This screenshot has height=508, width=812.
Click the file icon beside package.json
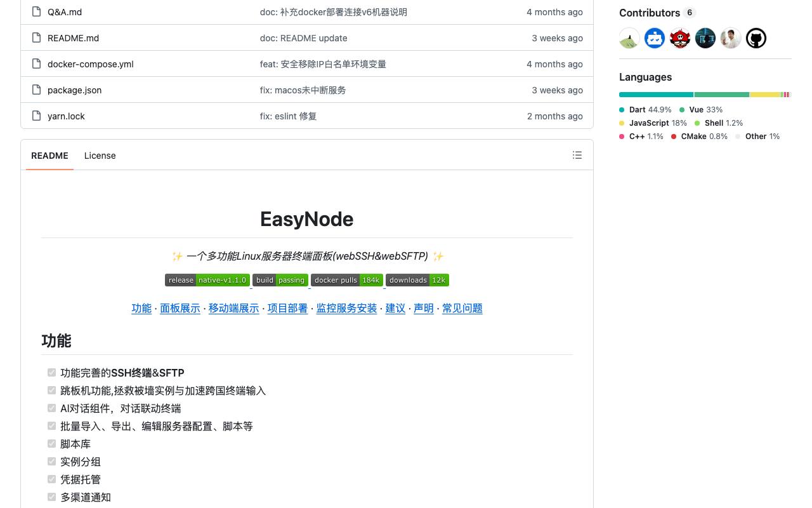tap(36, 90)
